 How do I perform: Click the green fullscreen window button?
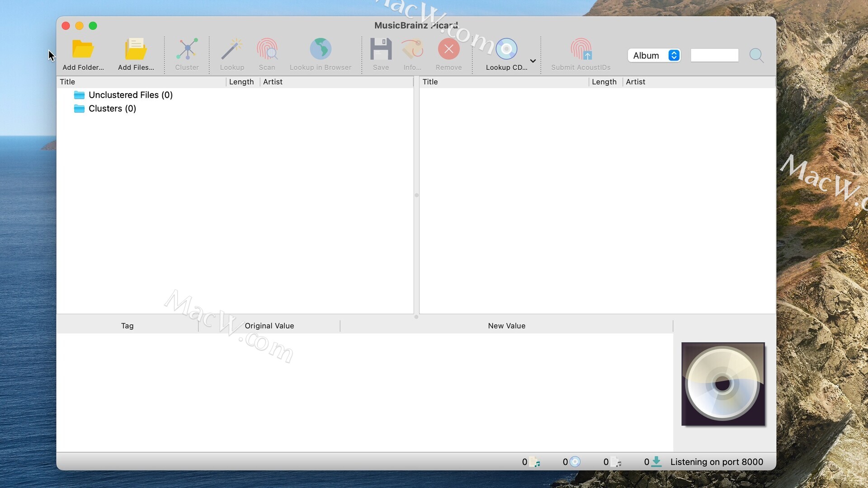click(93, 26)
